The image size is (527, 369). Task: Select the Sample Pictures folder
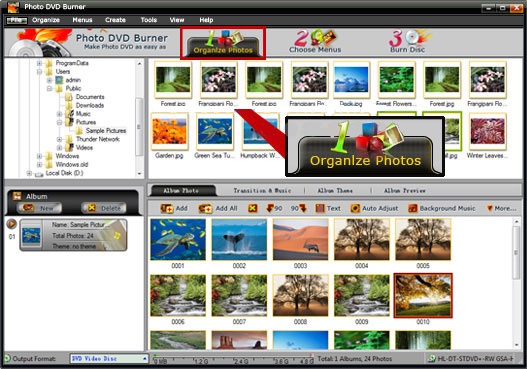tap(106, 130)
